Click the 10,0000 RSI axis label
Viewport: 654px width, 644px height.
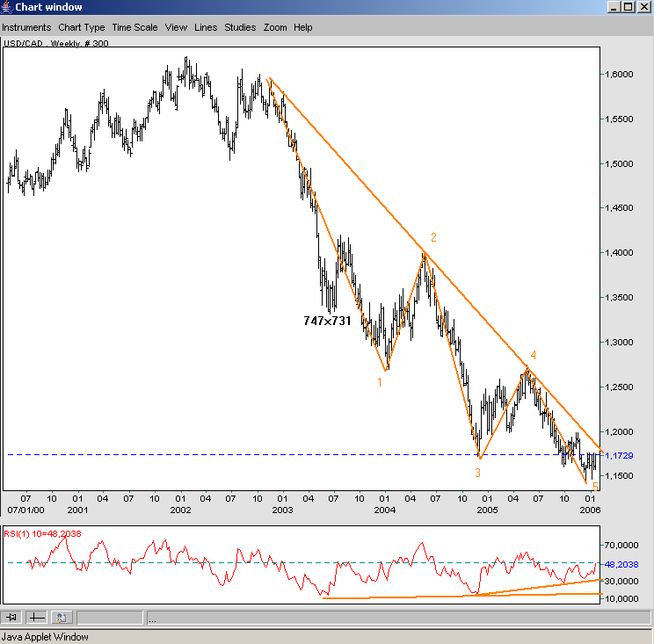pos(621,598)
